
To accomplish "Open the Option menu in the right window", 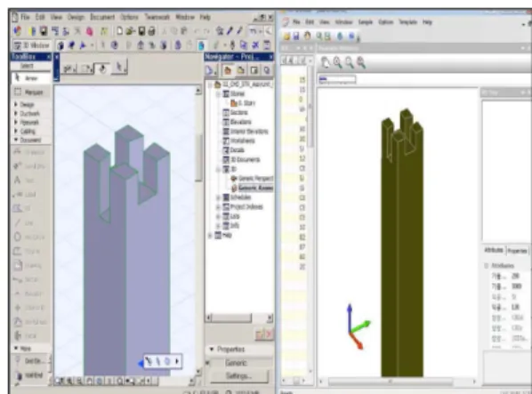I will click(x=386, y=22).
